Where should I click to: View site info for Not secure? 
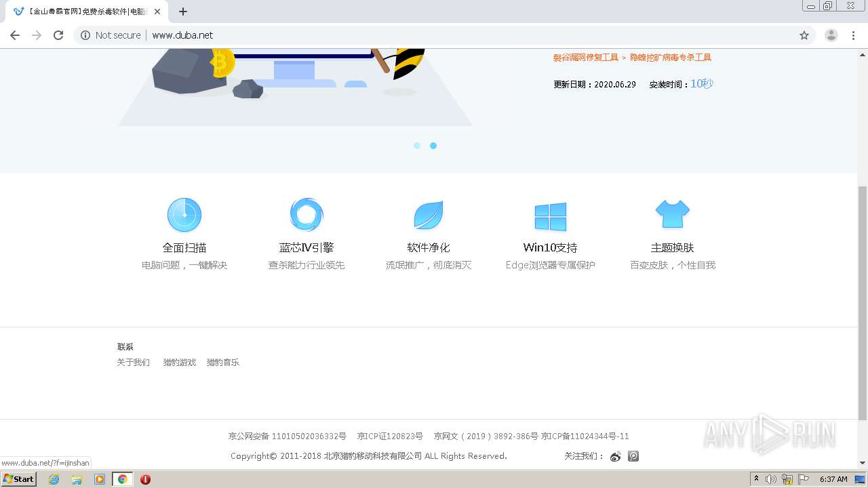tap(111, 35)
